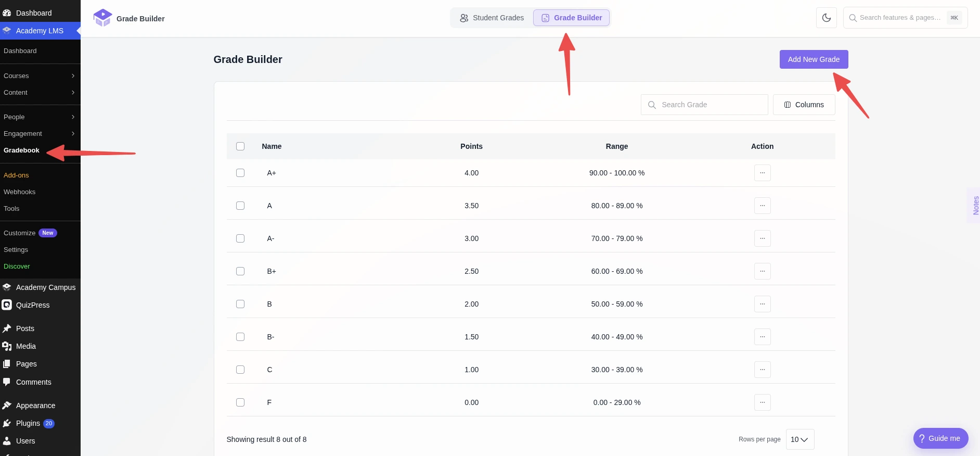Click the Name column header
Screen dimensions: 980x456
click(x=272, y=146)
